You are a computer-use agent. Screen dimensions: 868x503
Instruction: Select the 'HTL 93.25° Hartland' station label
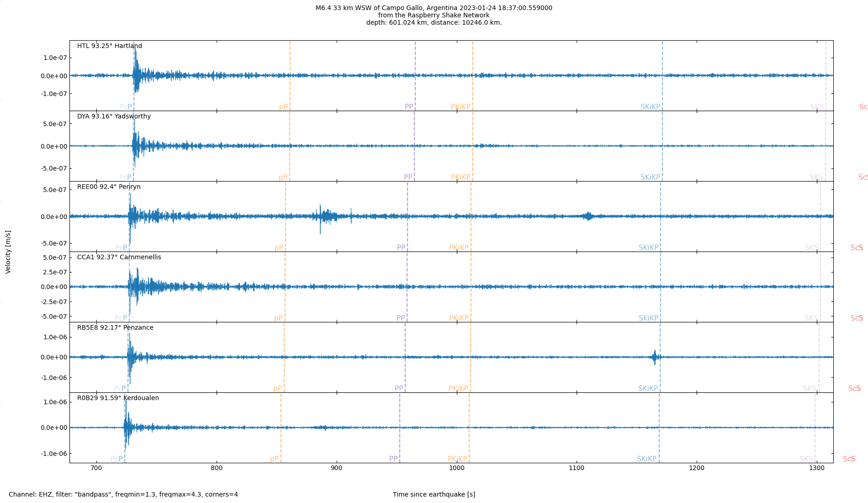(x=110, y=46)
